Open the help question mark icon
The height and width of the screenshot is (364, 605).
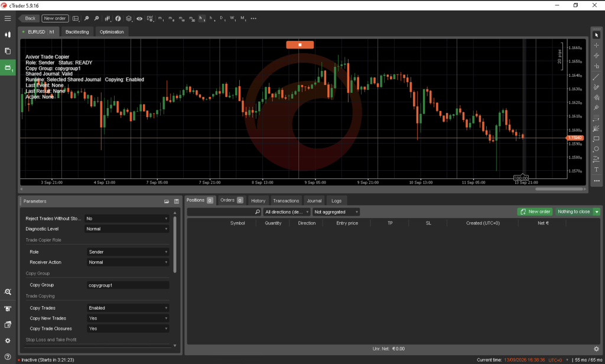(7, 357)
